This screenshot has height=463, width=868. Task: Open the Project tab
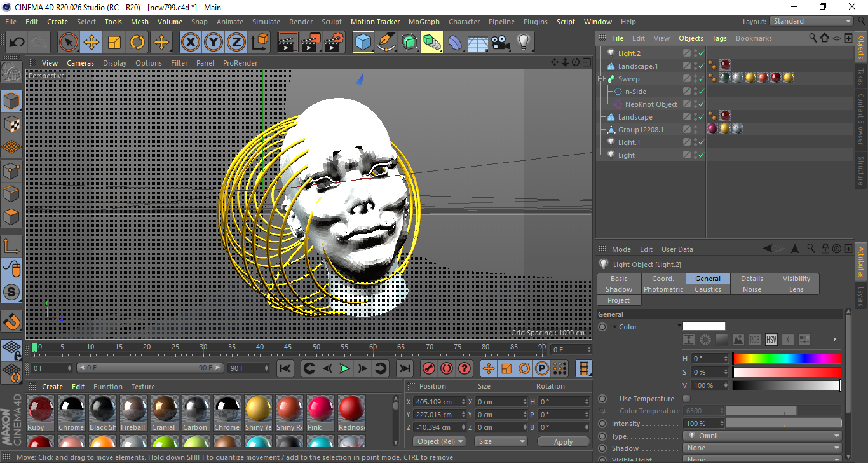pos(619,300)
